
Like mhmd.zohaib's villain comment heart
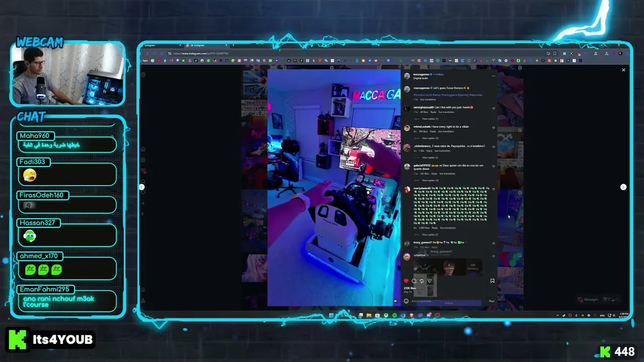(x=494, y=128)
